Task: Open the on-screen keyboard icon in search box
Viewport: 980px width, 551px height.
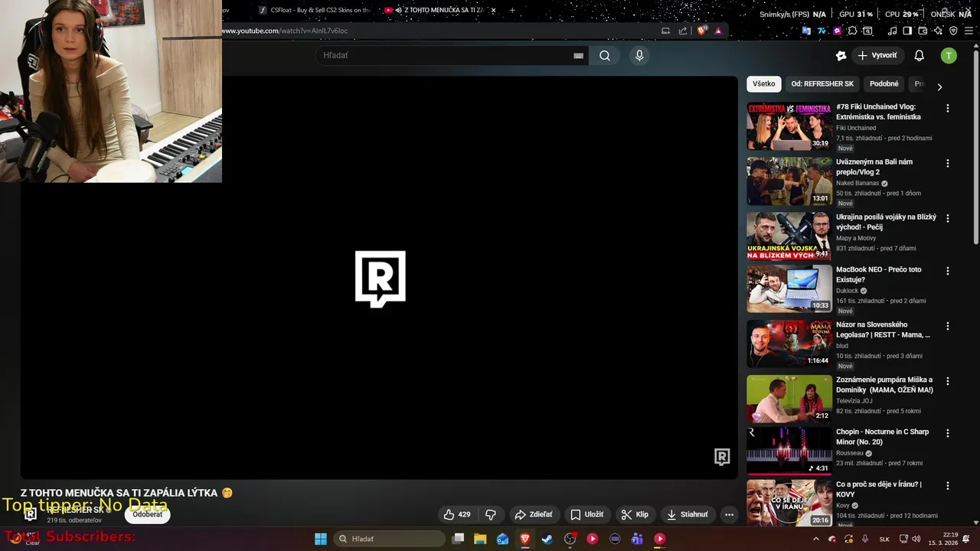Action: [x=578, y=55]
